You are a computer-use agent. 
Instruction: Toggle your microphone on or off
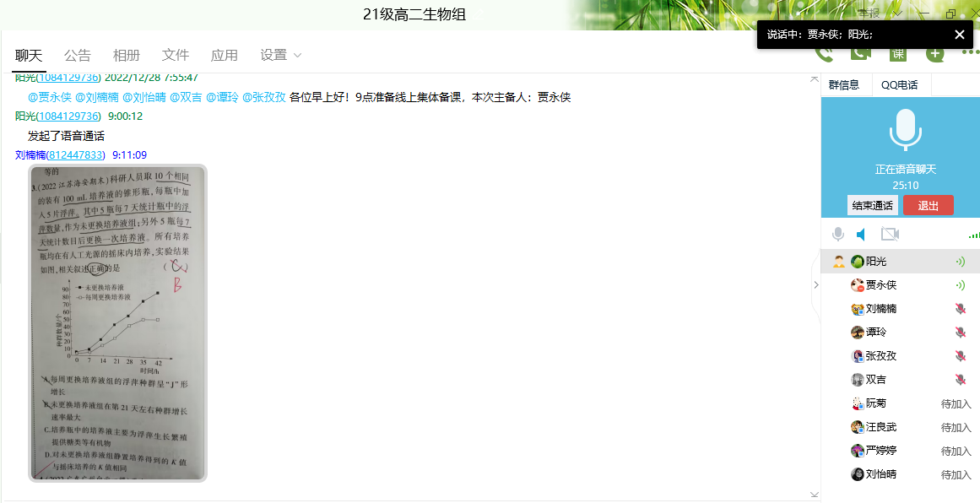click(838, 235)
